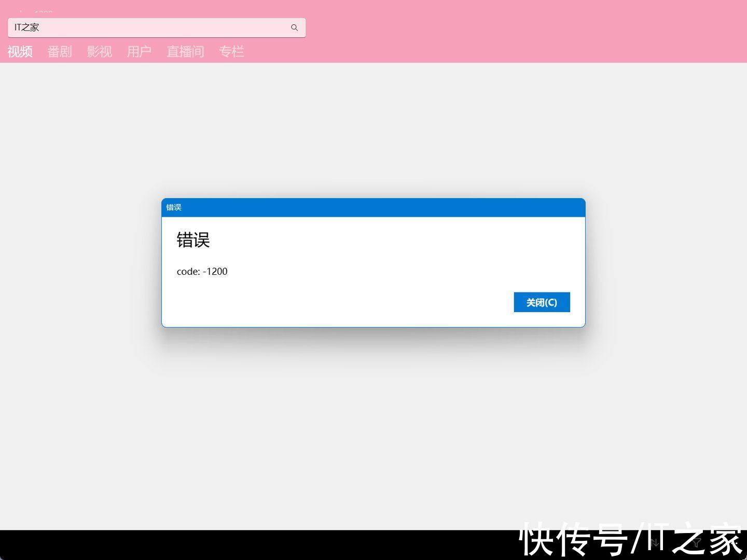Switch to the 视频 tab
Viewport: 747px width, 560px height.
pos(20,51)
